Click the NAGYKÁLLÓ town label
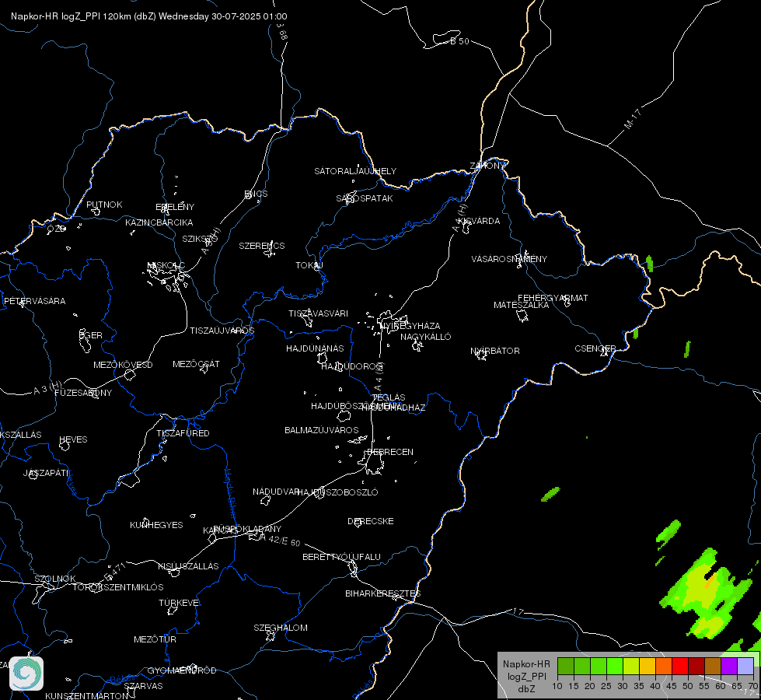The height and width of the screenshot is (700, 761). point(426,337)
